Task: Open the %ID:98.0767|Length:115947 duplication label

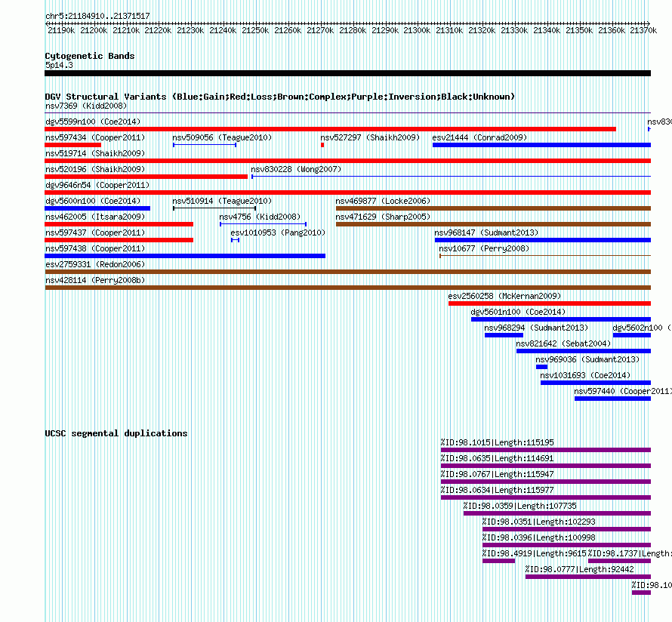Action: click(497, 474)
